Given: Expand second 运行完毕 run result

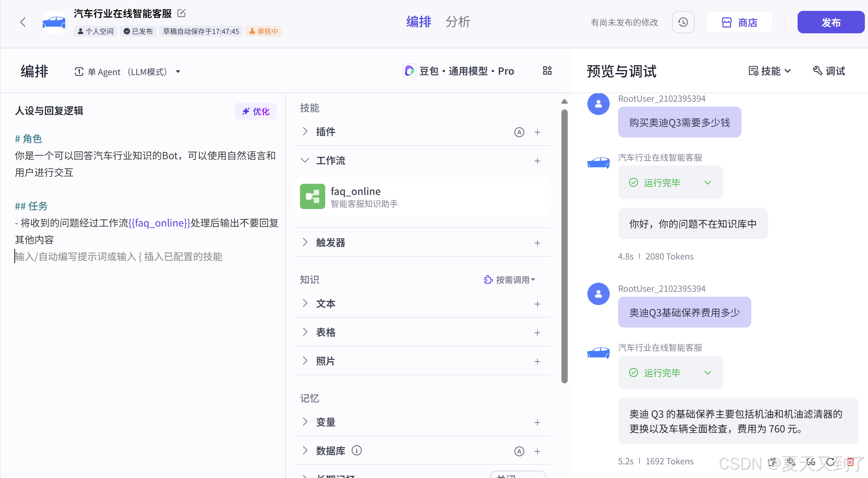Looking at the screenshot, I should pyautogui.click(x=671, y=373).
